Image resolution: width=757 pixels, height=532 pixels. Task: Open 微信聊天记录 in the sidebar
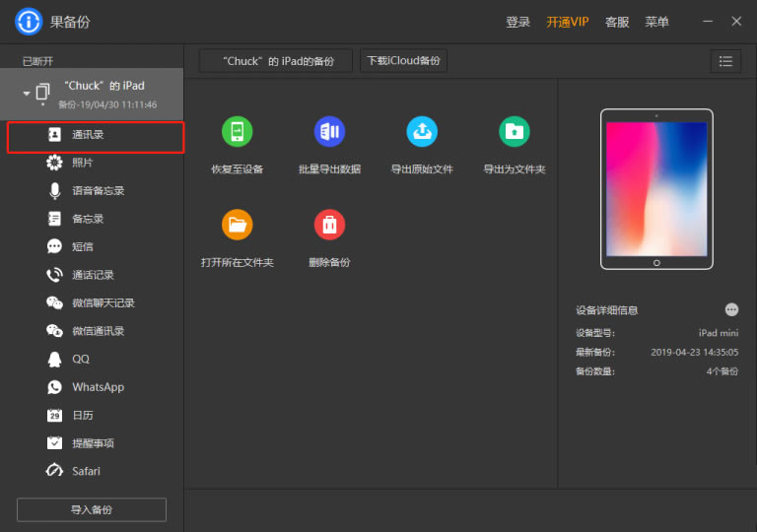click(103, 303)
